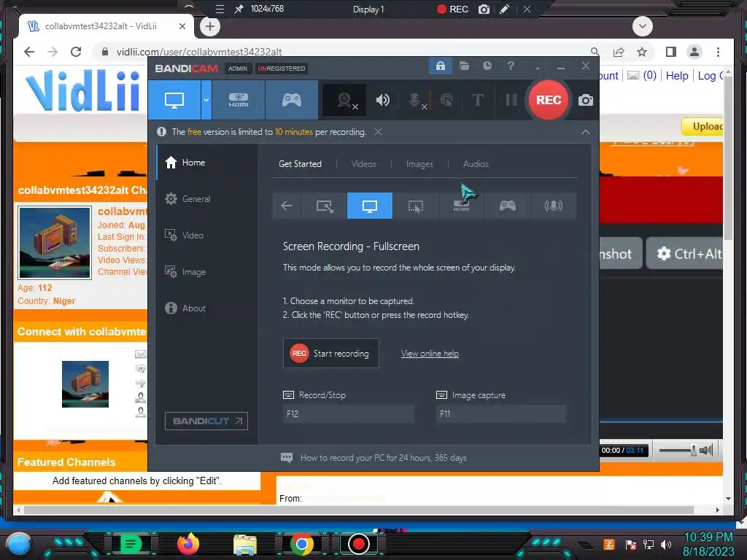
Task: Open new Chrome tab with plus button
Action: (x=210, y=26)
